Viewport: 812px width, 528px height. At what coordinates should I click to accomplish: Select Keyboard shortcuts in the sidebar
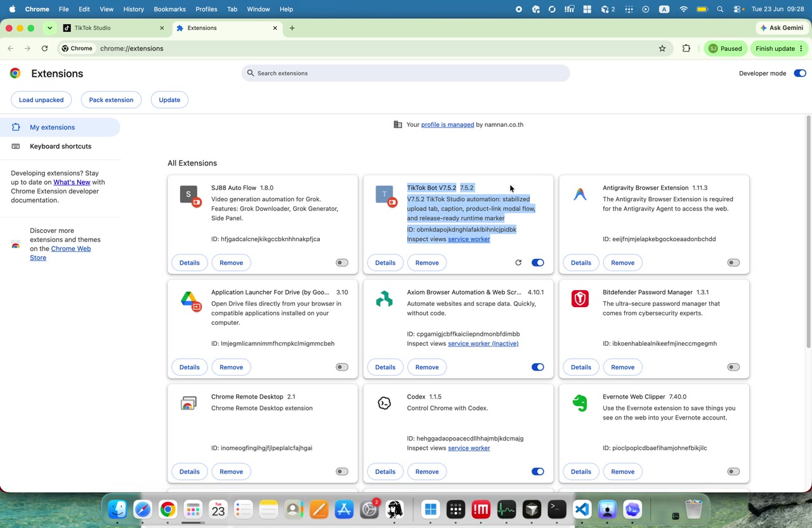[60, 146]
